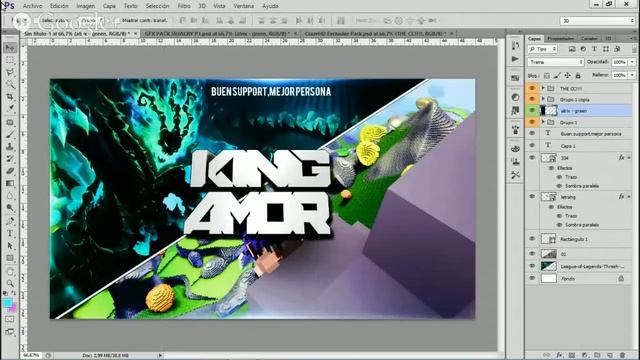Screen dimensions: 640x360
Task: Select the Dodge tool
Action: point(10,208)
